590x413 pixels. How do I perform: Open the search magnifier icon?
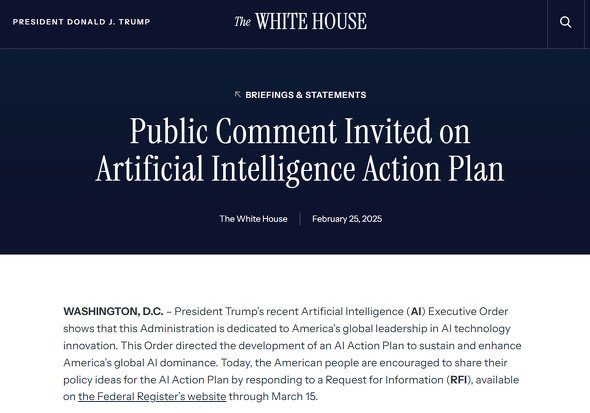tap(565, 22)
